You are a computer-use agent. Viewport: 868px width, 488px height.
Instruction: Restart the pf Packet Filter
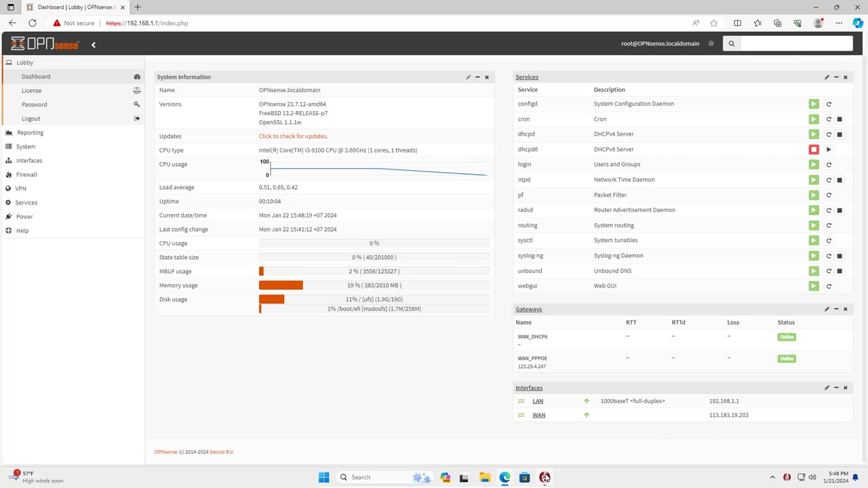[829, 195]
